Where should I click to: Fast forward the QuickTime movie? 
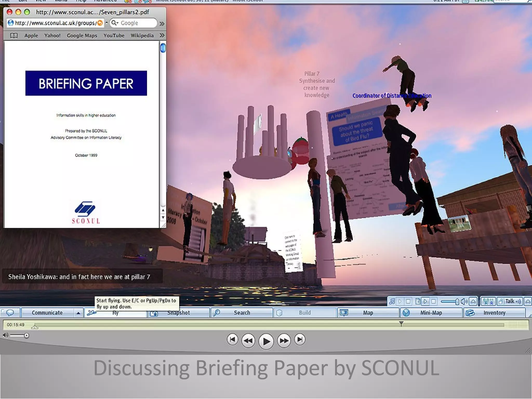click(x=284, y=341)
